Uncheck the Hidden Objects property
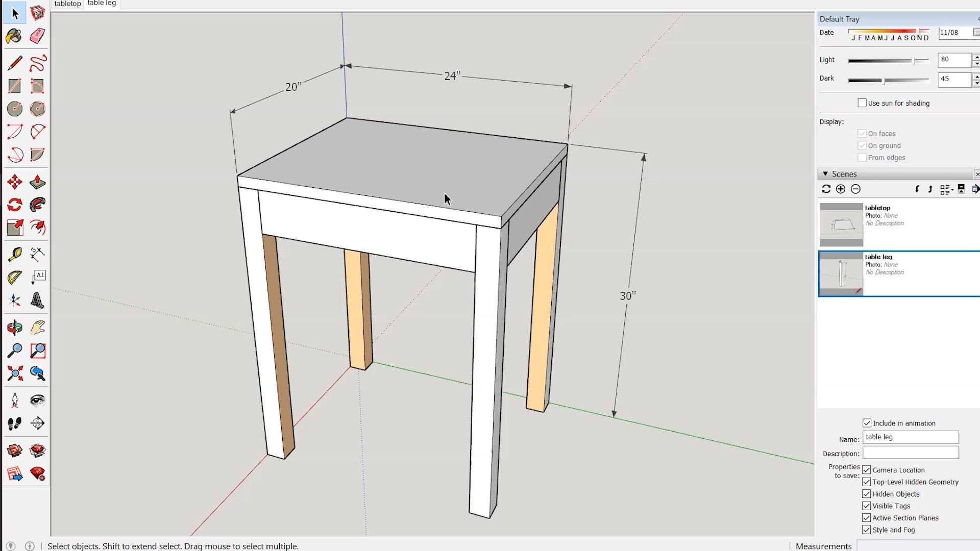980x551 pixels. point(866,494)
